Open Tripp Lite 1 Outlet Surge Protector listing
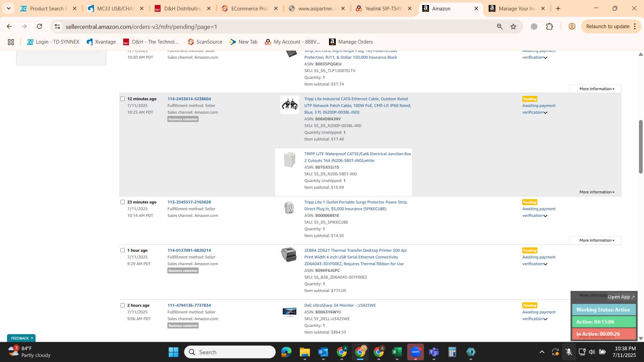Screen dimensions: 644x362 point(356,205)
